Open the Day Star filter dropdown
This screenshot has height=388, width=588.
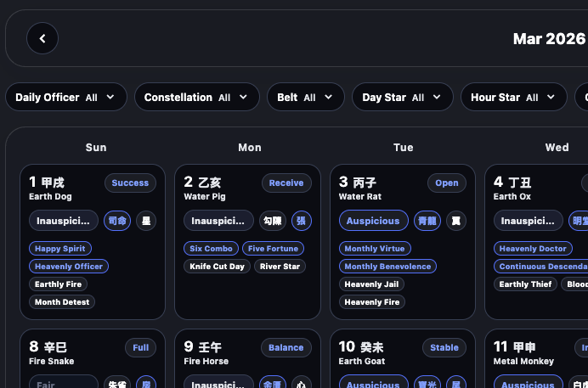[x=403, y=97]
